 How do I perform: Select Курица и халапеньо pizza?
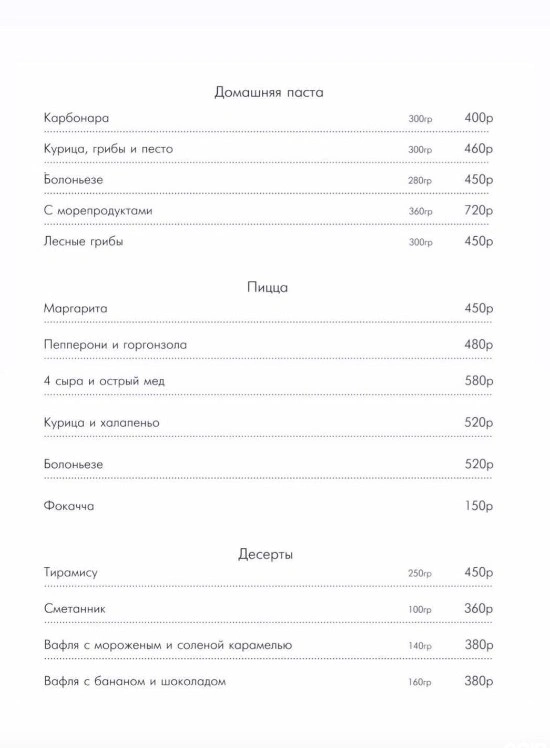[x=102, y=423]
